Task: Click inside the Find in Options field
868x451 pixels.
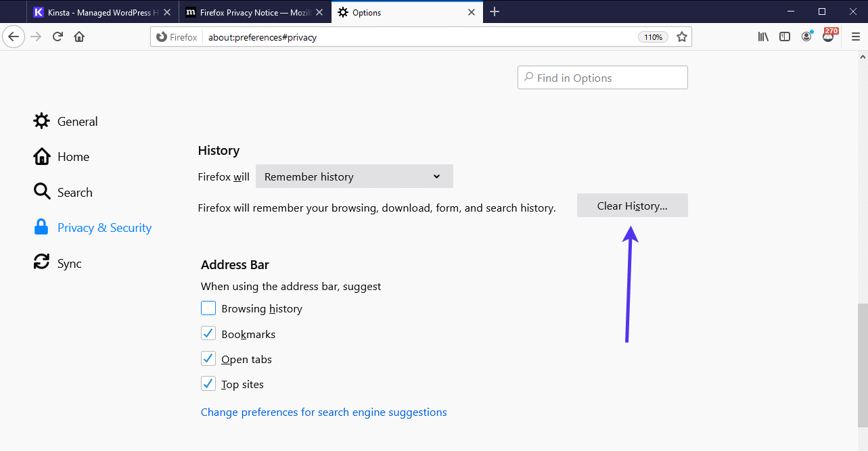Action: click(602, 77)
